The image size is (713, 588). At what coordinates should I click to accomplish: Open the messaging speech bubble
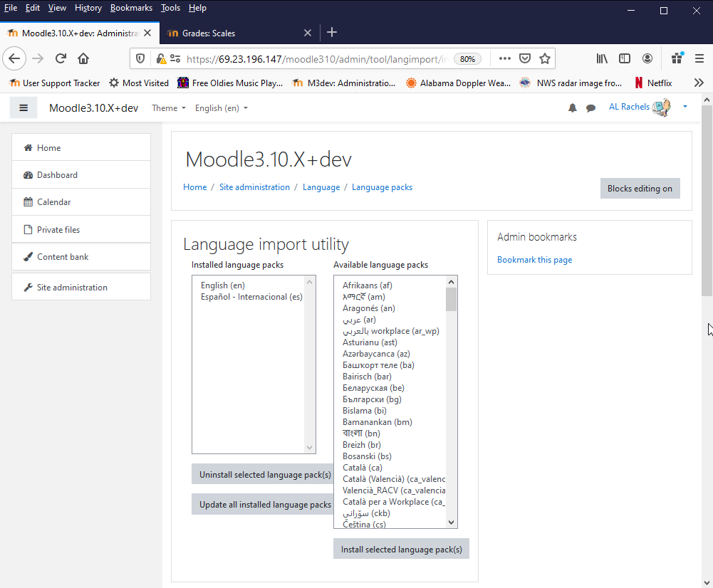590,107
